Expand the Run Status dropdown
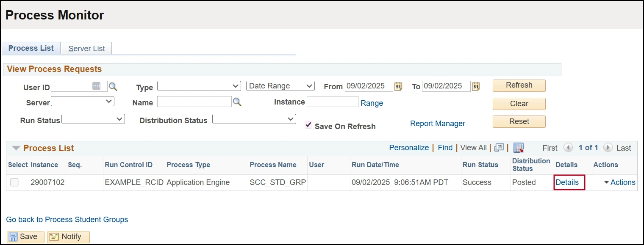 (x=93, y=120)
